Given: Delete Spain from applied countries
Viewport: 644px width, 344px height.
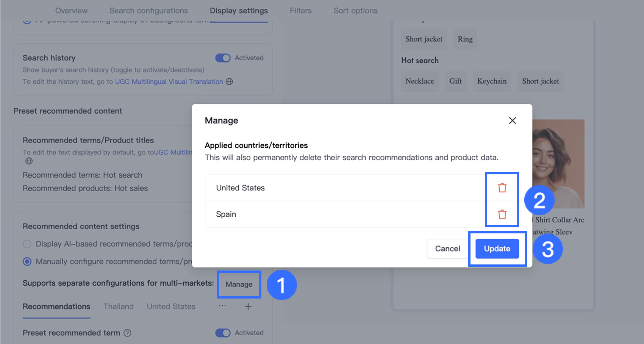Looking at the screenshot, I should pos(502,214).
